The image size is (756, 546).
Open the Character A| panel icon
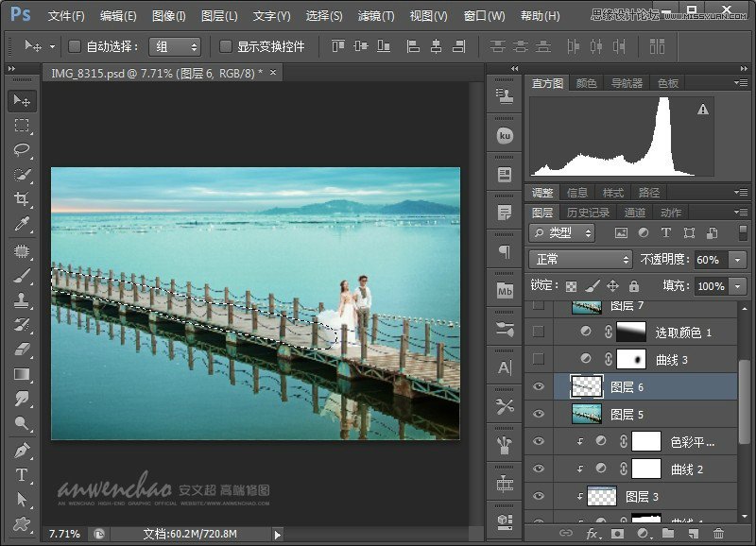click(505, 368)
